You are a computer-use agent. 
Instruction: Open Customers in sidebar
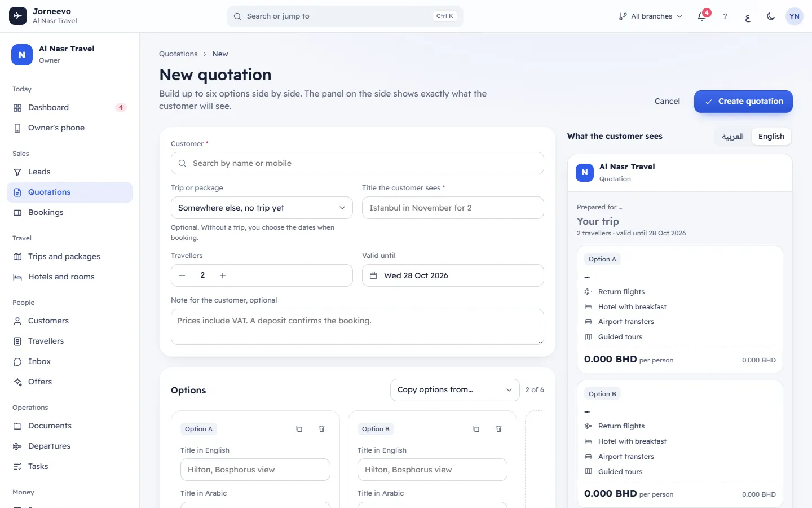click(69, 321)
